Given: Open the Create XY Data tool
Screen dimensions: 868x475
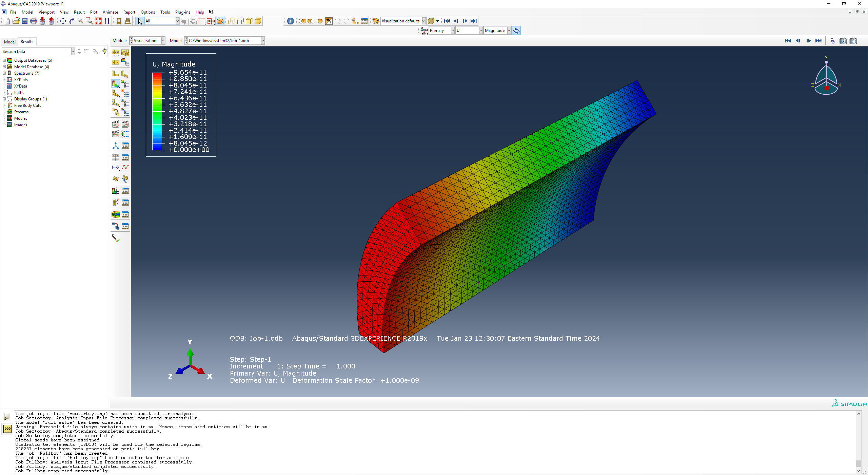Looking at the screenshot, I should (x=115, y=157).
